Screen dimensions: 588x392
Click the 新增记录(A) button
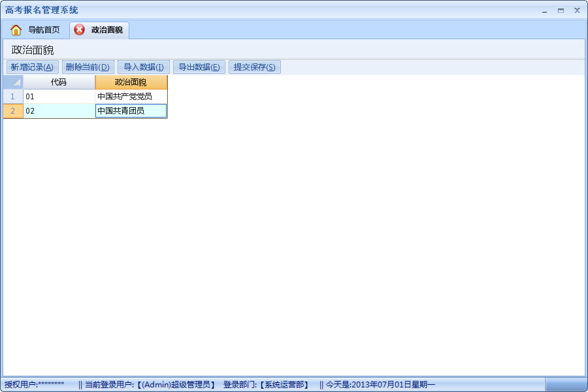click(32, 67)
